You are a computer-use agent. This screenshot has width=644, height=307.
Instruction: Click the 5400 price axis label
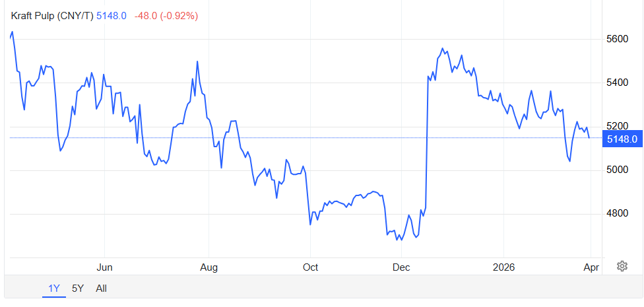[618, 83]
